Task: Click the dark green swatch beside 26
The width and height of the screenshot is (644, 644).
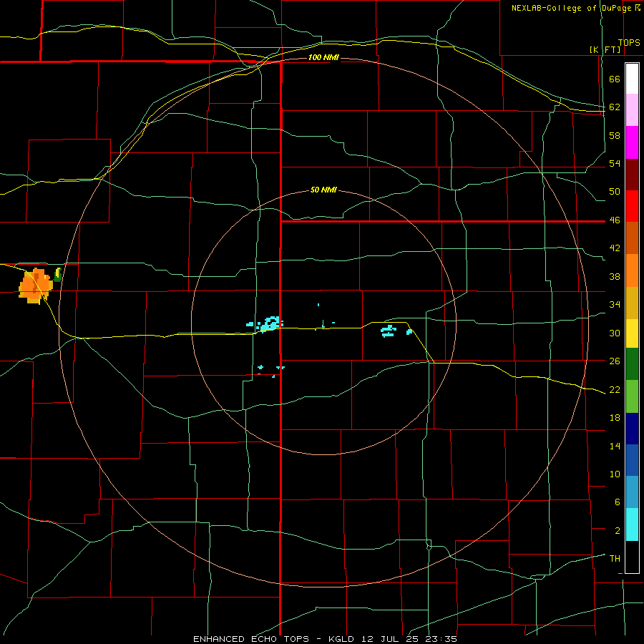Action: click(x=632, y=364)
